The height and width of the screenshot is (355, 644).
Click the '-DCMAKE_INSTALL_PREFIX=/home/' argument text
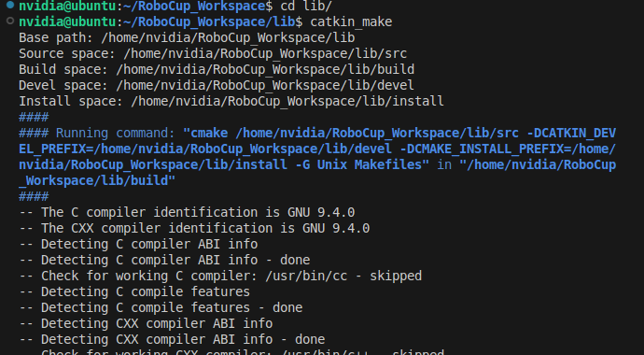click(x=508, y=149)
